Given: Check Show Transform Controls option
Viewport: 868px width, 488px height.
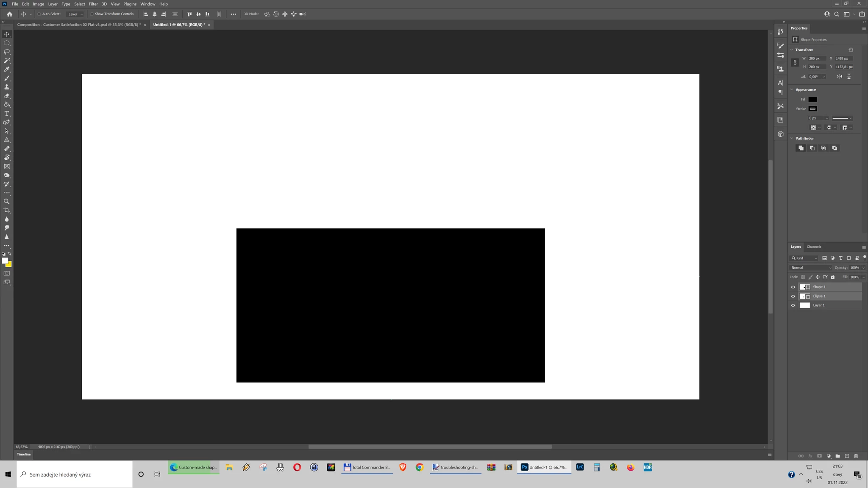Looking at the screenshot, I should [92, 14].
